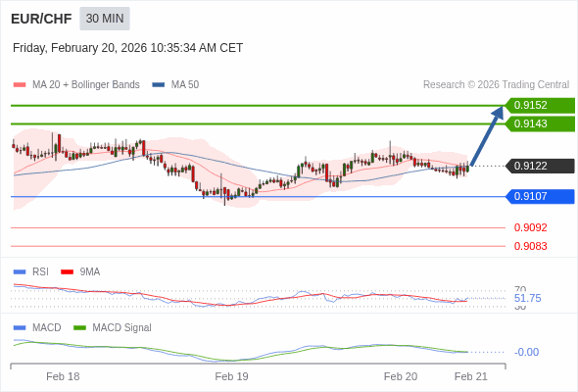This screenshot has height=392, width=578.
Task: Click the RSI value 51.75
Action: pos(527,298)
